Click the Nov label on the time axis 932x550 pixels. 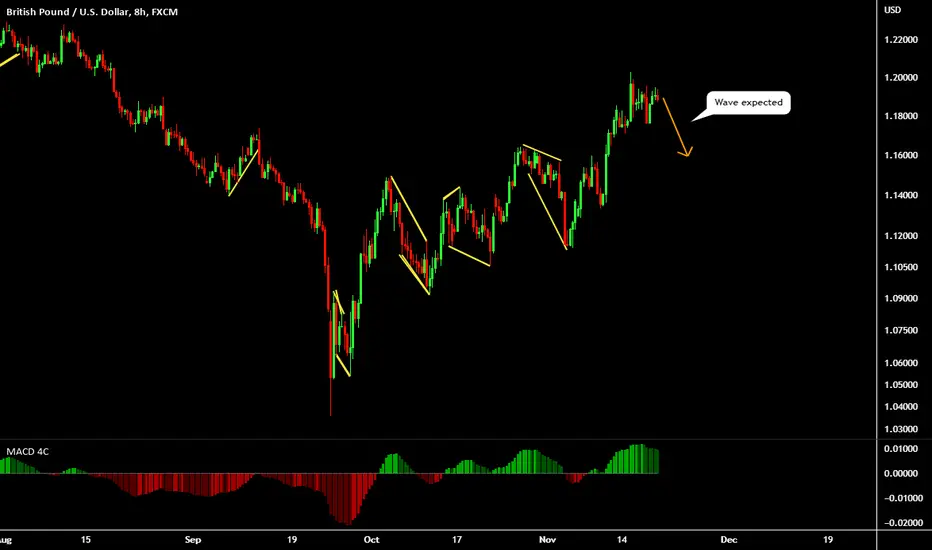coord(547,540)
